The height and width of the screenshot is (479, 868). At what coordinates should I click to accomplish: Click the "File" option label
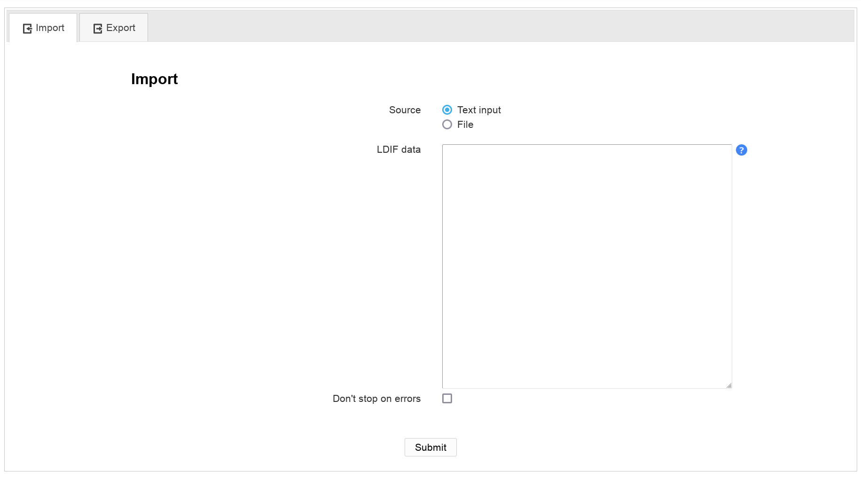coord(465,125)
